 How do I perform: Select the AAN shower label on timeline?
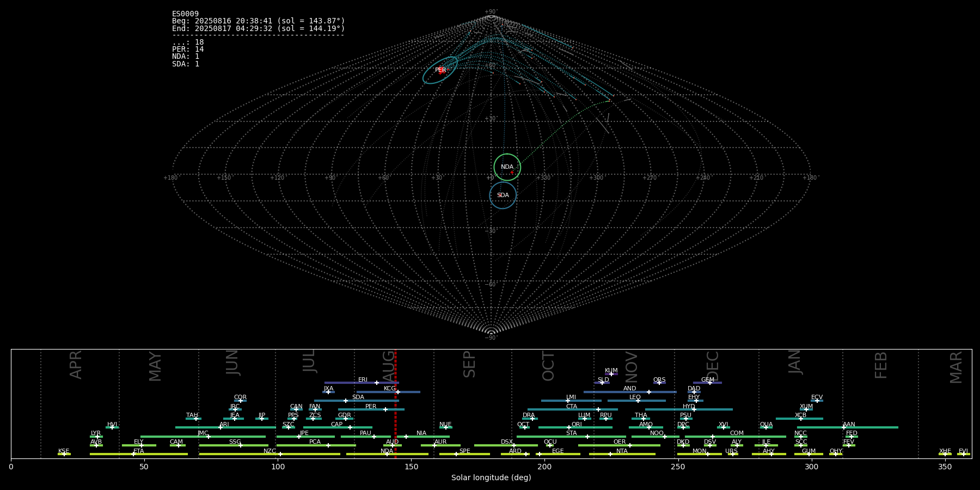pos(849,425)
